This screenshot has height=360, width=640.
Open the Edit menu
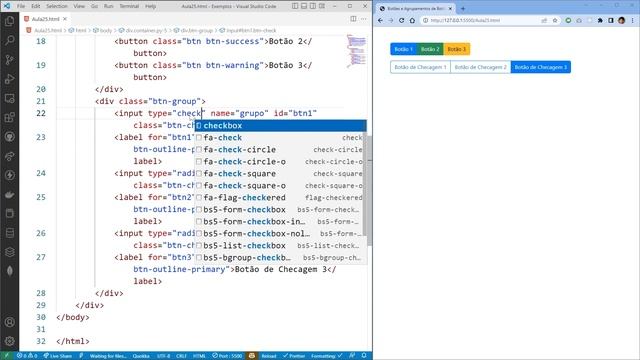(x=36, y=6)
